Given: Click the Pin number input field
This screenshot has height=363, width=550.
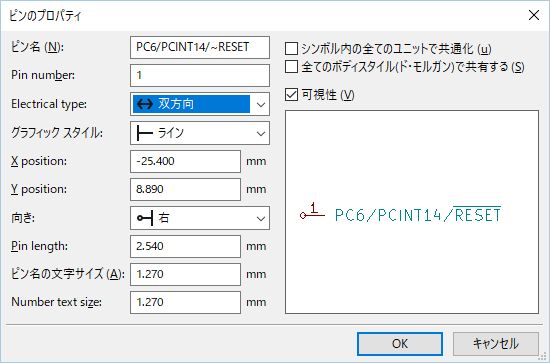Looking at the screenshot, I should tap(200, 75).
